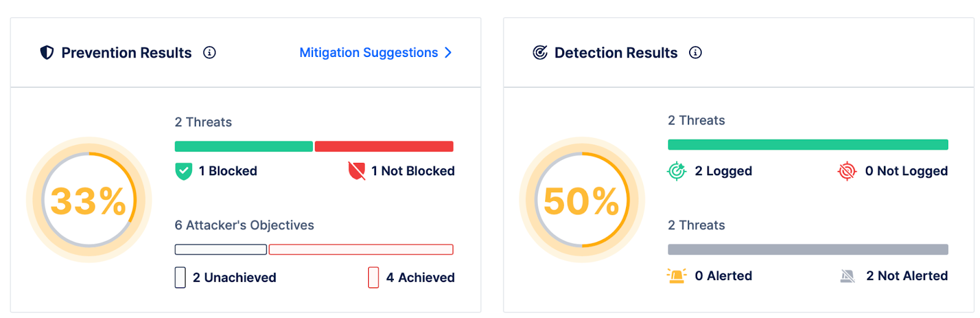Click the green Blocked shield icon
The image size is (980, 318).
pos(184,171)
